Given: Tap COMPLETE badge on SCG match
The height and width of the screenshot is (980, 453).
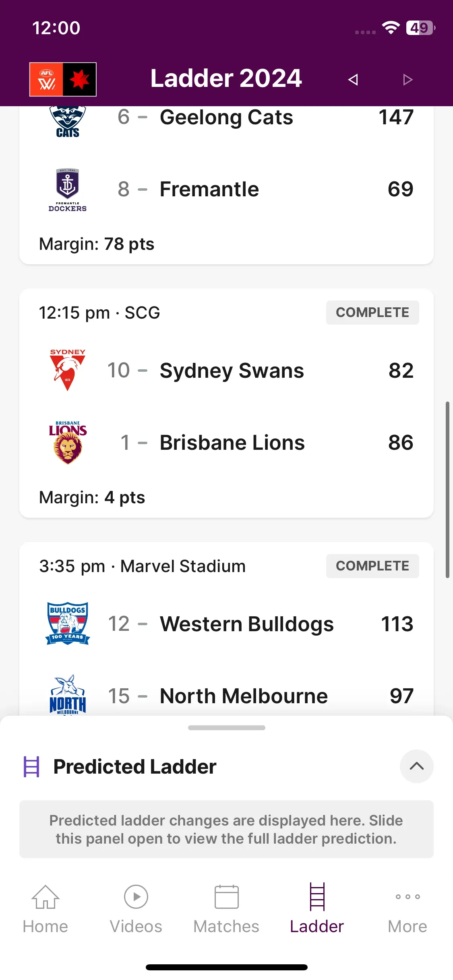Looking at the screenshot, I should click(372, 313).
